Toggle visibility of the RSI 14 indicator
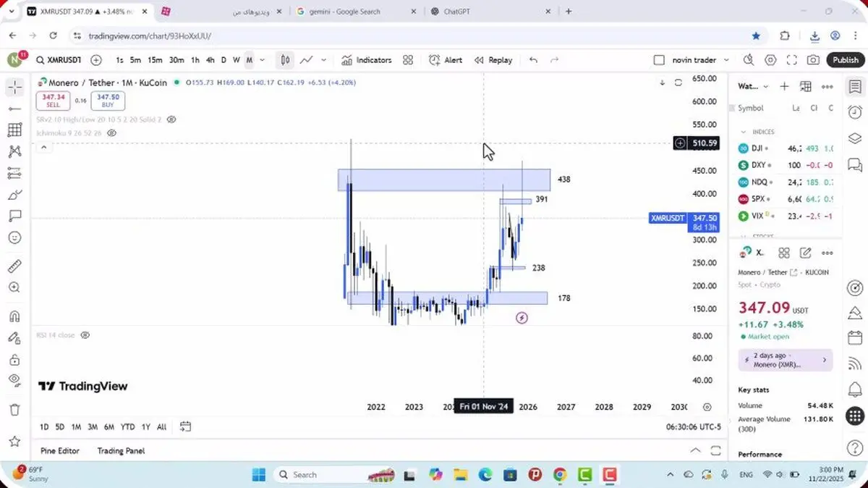Viewport: 868px width, 488px height. point(85,335)
